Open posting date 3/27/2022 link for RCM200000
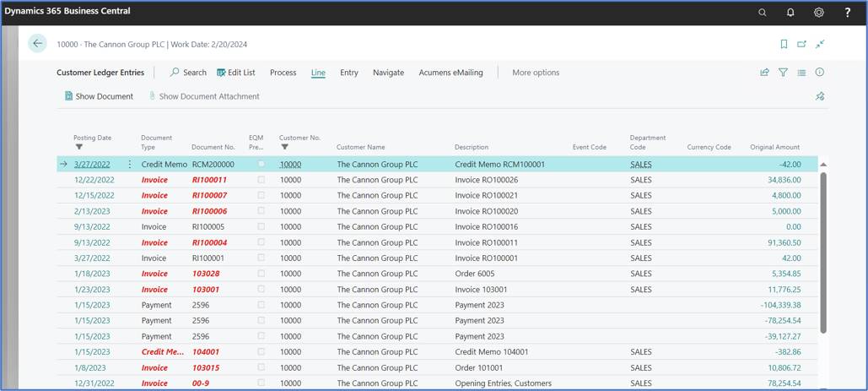868x391 pixels. point(92,164)
